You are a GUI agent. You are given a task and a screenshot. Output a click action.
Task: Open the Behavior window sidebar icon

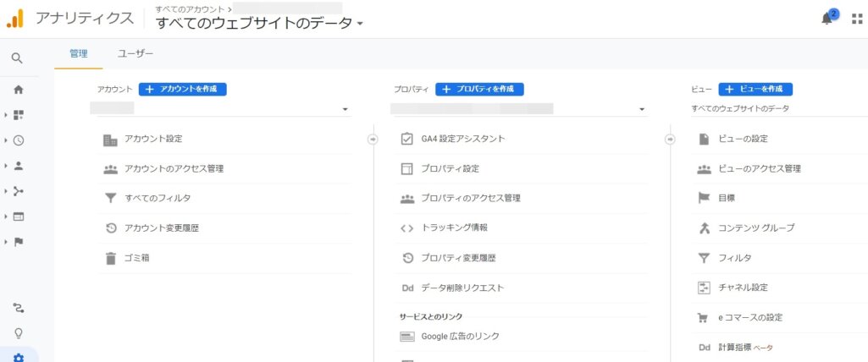coord(19,217)
